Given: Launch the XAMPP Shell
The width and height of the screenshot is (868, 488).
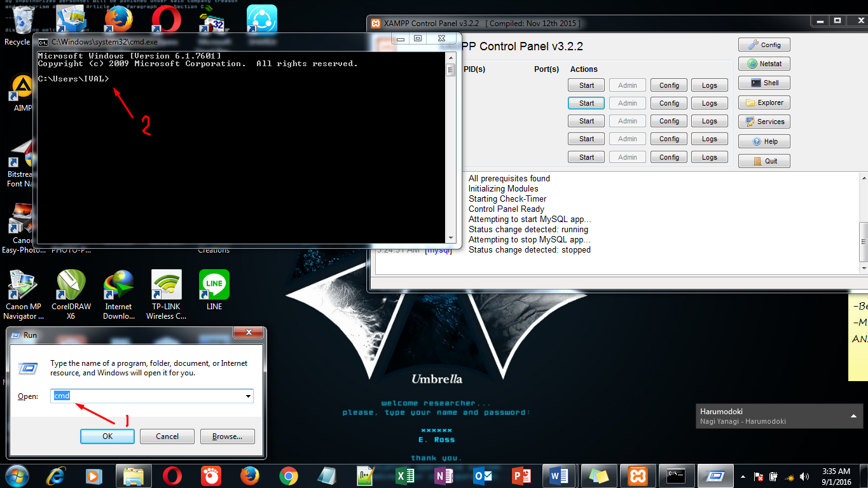Looking at the screenshot, I should (x=763, y=82).
